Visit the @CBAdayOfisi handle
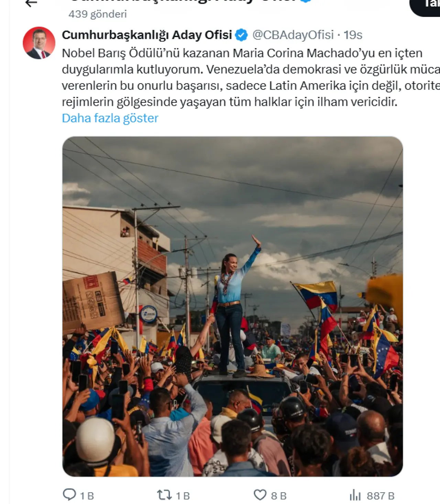The width and height of the screenshot is (440, 504). (293, 35)
